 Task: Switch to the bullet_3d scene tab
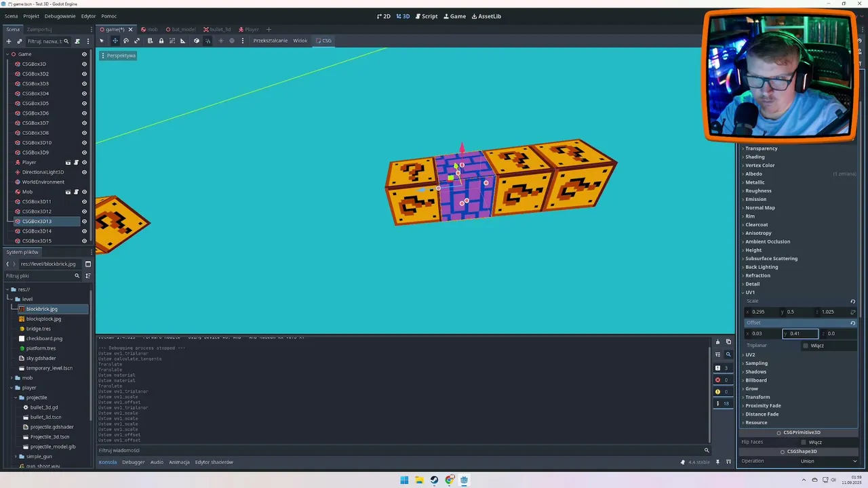point(217,29)
